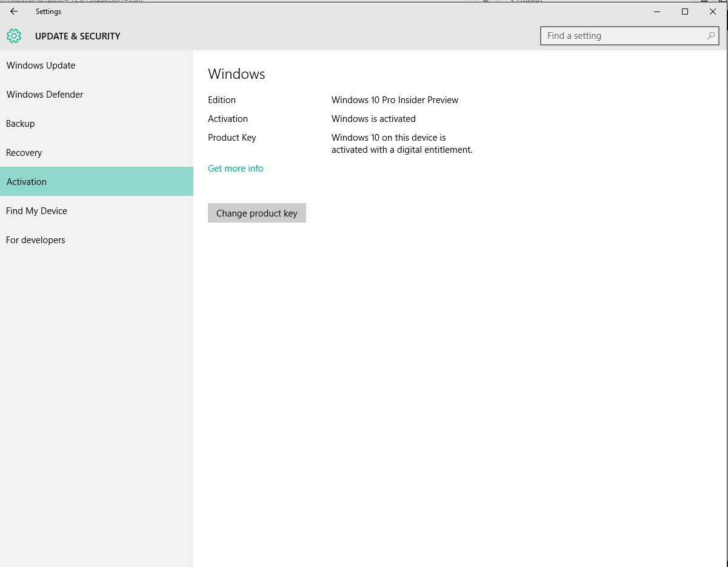The width and height of the screenshot is (728, 567).
Task: Click the UPDATE & SECURITY title text
Action: 78,36
